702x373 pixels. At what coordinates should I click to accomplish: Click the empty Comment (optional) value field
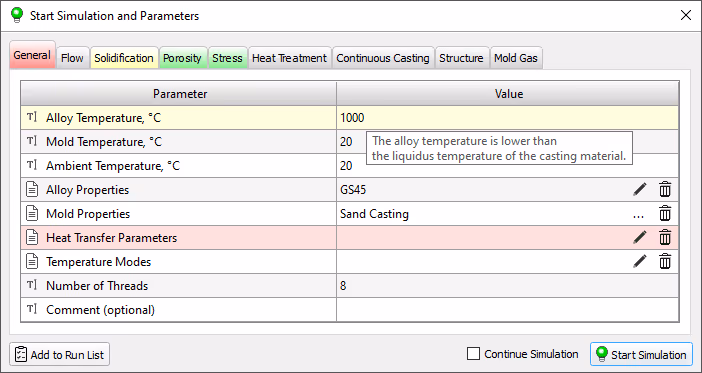tap(508, 309)
